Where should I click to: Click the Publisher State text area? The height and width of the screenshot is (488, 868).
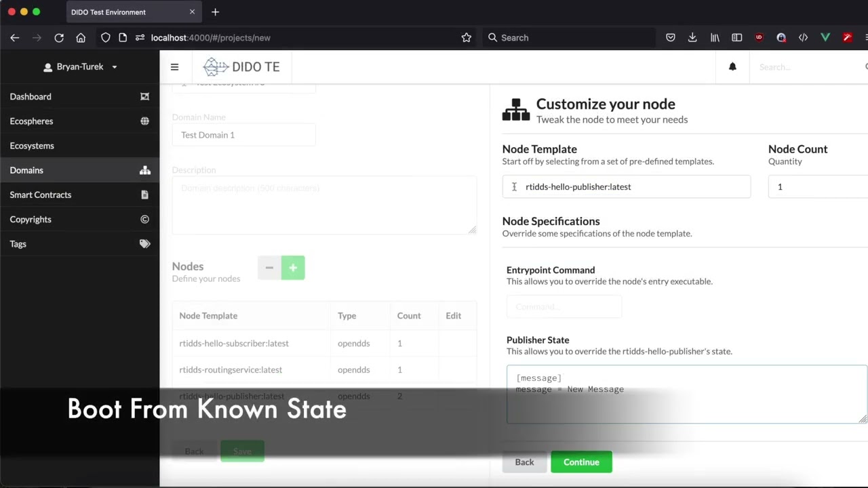pyautogui.click(x=687, y=394)
